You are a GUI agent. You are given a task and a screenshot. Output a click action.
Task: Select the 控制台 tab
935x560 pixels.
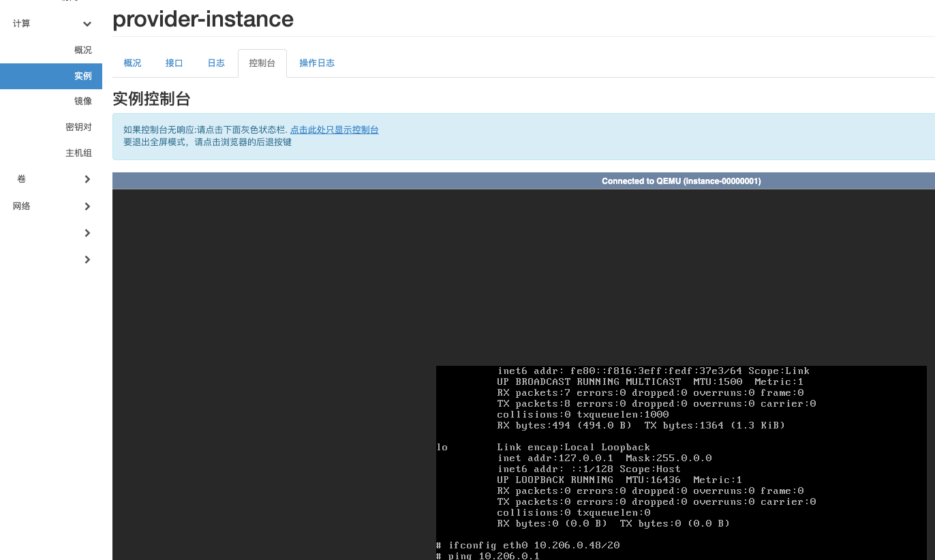[x=262, y=63]
